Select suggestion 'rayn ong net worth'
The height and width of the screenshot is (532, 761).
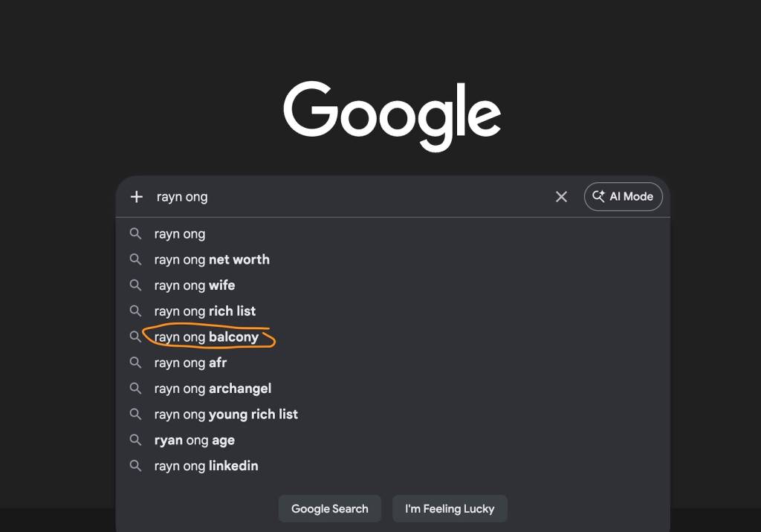pyautogui.click(x=212, y=259)
